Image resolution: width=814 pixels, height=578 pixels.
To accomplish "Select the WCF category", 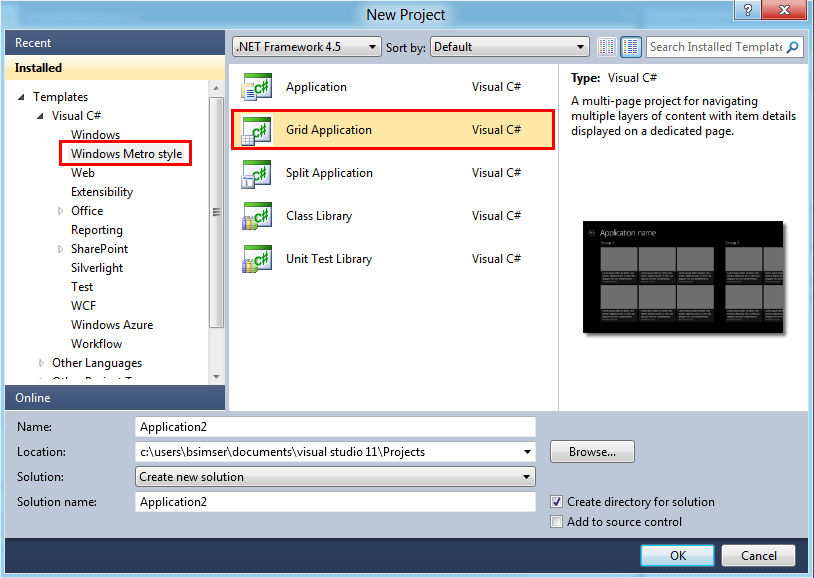I will 83,306.
